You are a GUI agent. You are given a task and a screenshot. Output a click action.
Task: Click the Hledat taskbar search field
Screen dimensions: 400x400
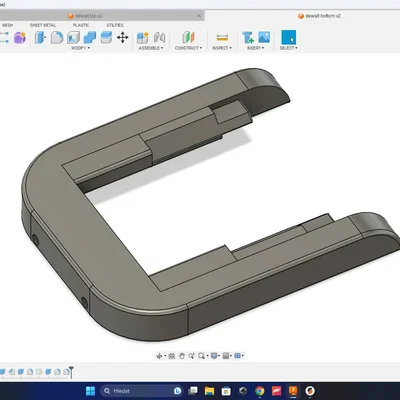point(142,391)
